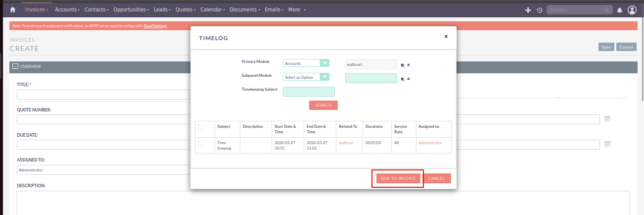The image size is (644, 215).
Task: Click the select arrow next to wallmart field
Action: [x=403, y=65]
